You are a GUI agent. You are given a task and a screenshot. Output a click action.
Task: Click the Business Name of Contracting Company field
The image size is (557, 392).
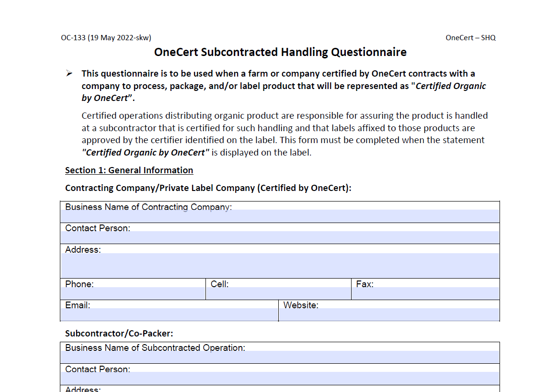[280, 216]
